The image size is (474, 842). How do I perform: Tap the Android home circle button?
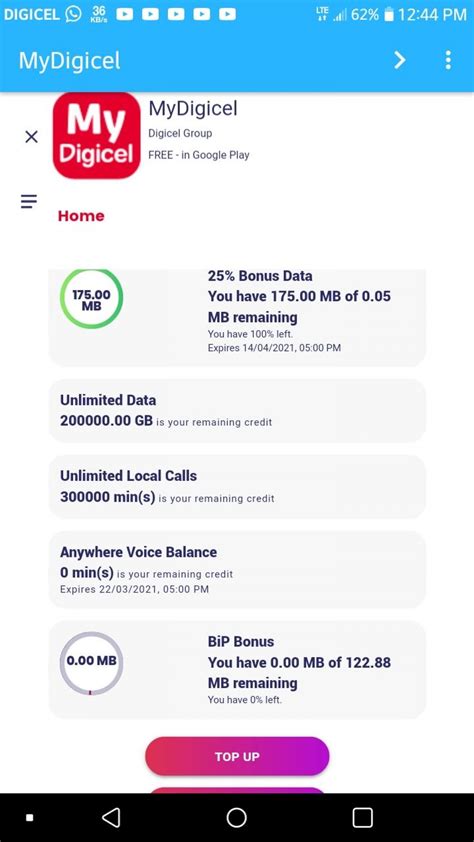point(237,817)
